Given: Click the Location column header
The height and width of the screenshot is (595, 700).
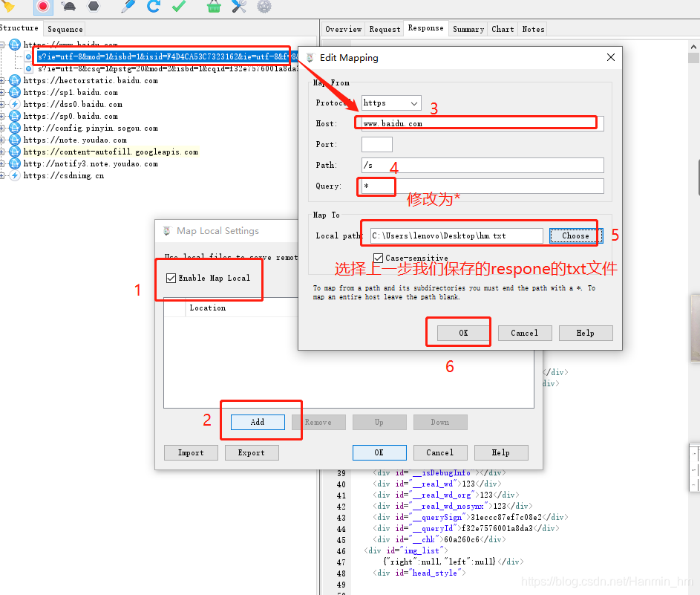Looking at the screenshot, I should coord(208,308).
